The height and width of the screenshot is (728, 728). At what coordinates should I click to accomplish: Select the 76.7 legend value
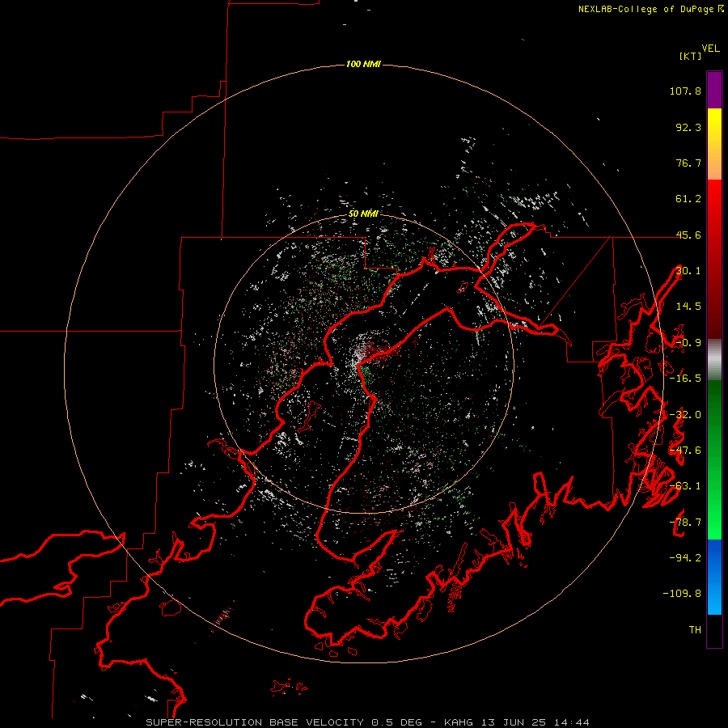688,163
